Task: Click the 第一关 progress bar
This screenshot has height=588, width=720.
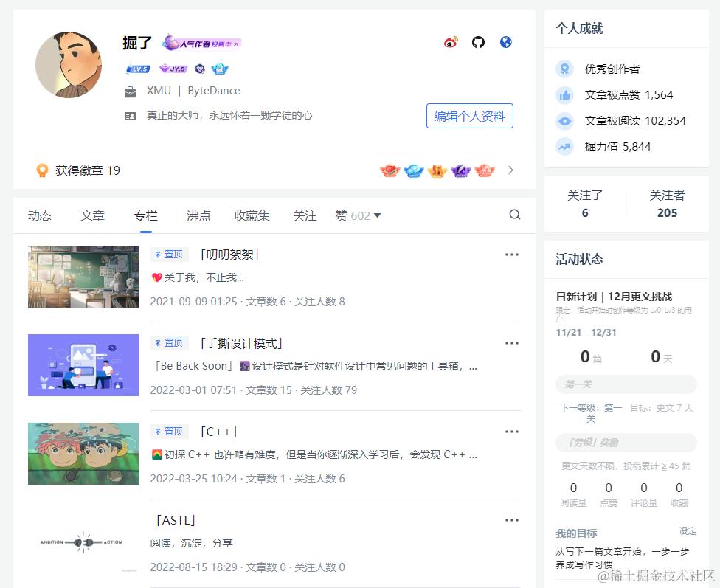Action: (x=626, y=384)
